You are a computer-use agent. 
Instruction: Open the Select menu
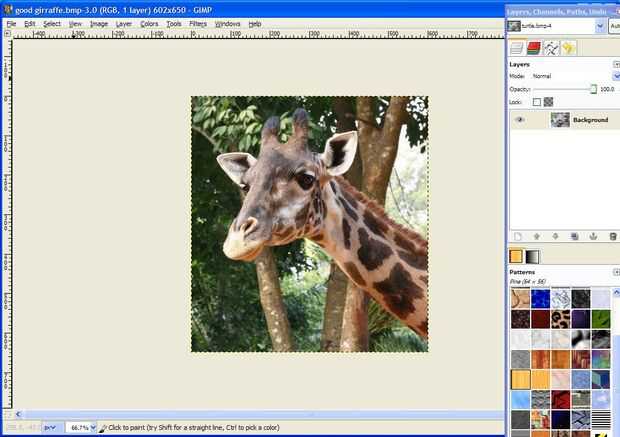(52, 24)
